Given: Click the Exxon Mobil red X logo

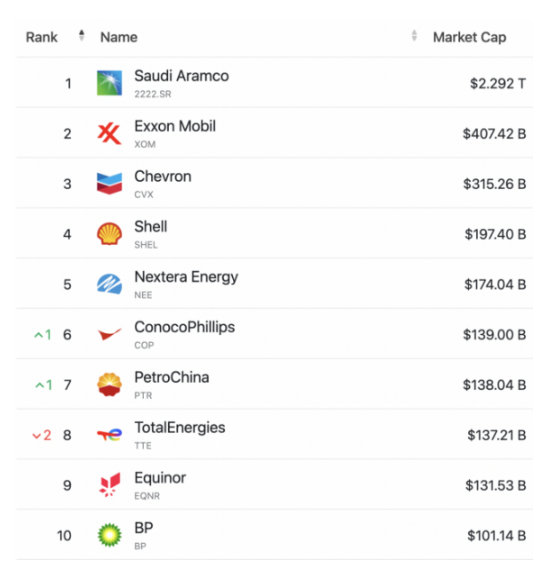Looking at the screenshot, I should [109, 133].
